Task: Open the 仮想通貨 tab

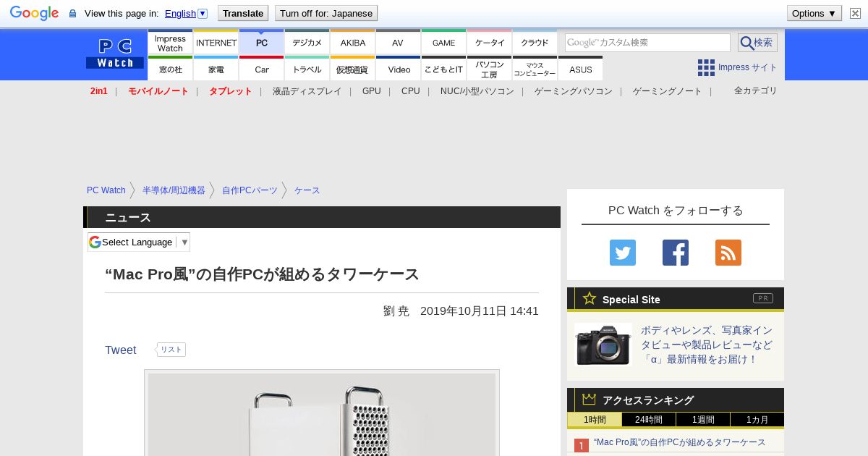Action: (x=353, y=69)
